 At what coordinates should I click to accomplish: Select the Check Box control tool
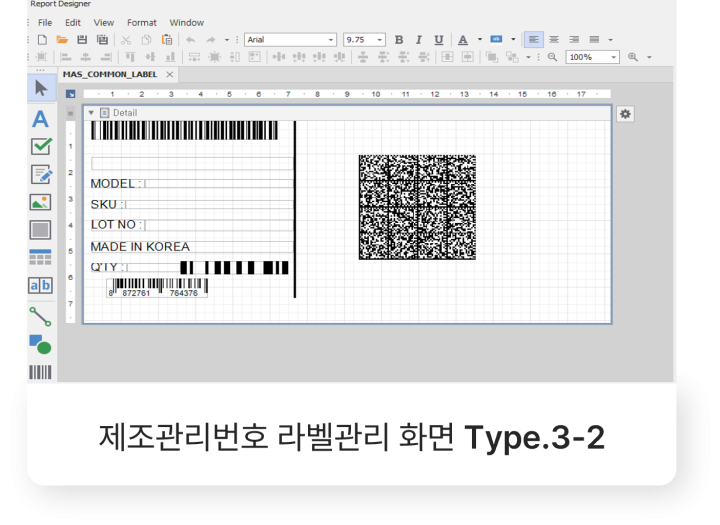(40, 146)
